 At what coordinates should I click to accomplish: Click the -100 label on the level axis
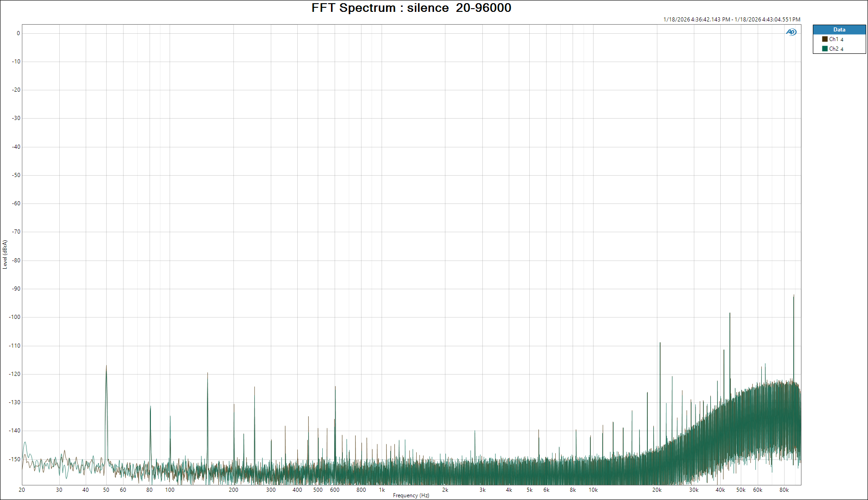[x=15, y=317]
